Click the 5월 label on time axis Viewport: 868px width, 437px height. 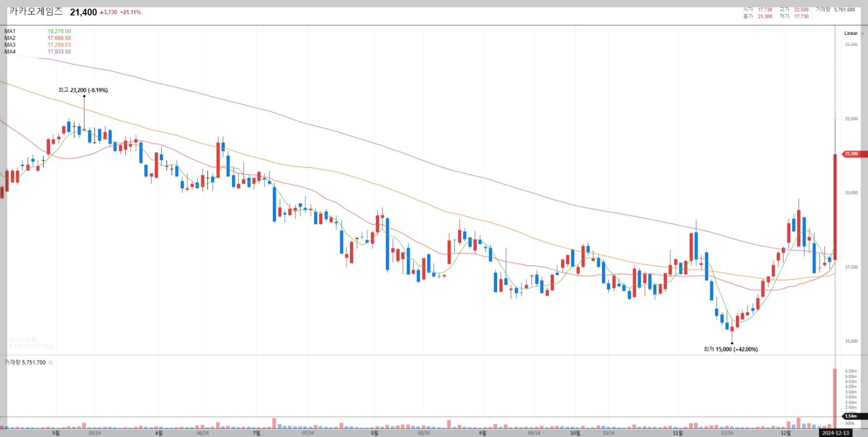pos(56,433)
